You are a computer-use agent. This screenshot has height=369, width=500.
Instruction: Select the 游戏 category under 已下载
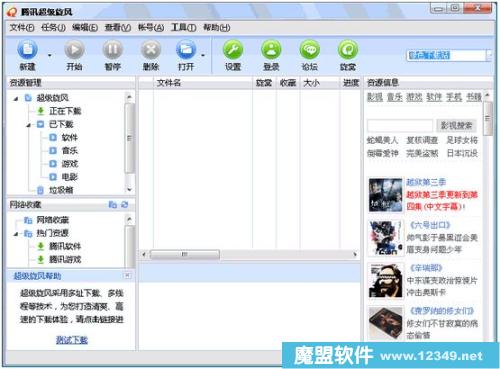(70, 164)
